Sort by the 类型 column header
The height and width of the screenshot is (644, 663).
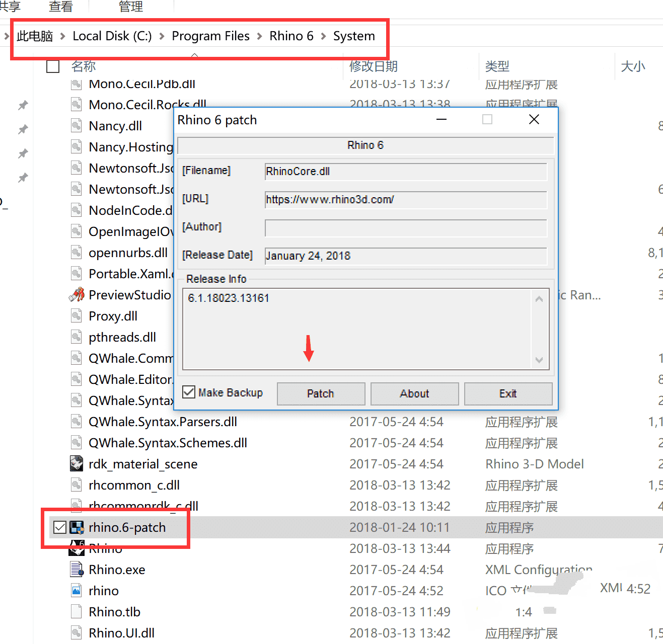[497, 66]
